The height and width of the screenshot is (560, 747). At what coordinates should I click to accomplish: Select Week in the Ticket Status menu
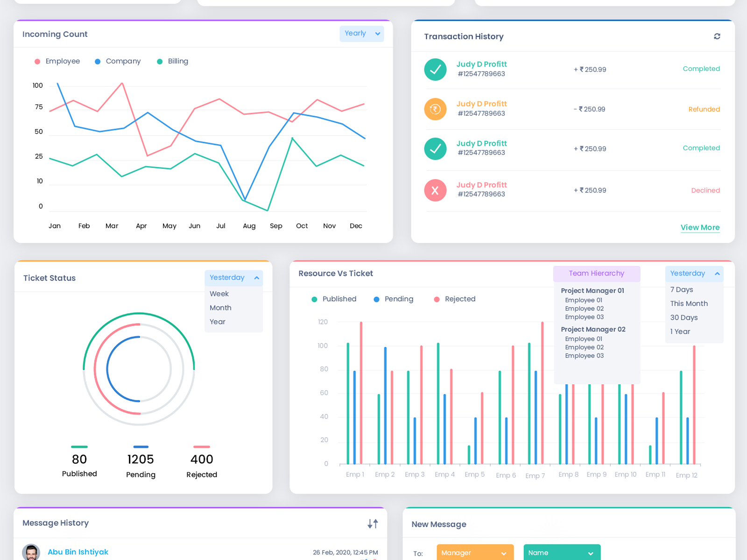point(219,294)
